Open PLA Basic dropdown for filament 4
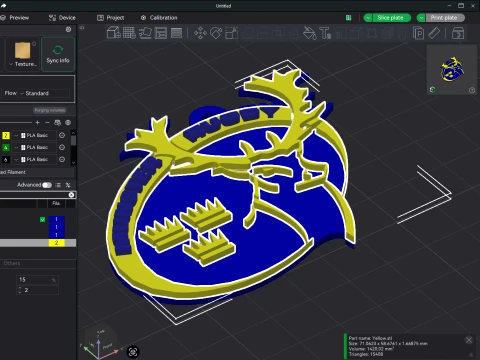This screenshot has height=360, width=480. tap(34, 147)
